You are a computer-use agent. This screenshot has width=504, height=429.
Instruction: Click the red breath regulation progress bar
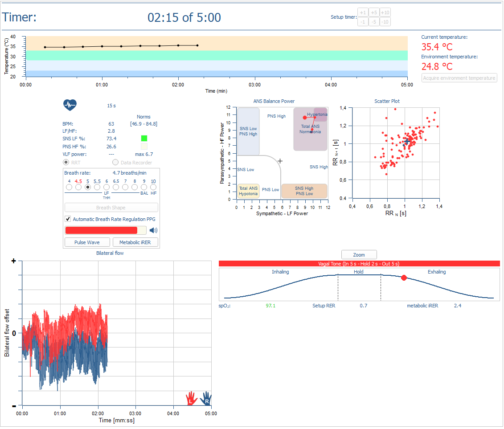(102, 230)
